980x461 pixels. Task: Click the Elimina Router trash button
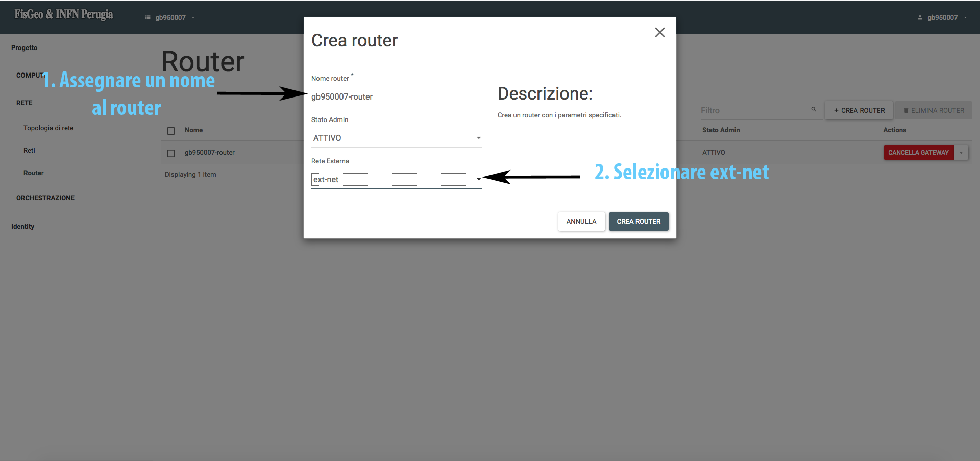pyautogui.click(x=934, y=110)
